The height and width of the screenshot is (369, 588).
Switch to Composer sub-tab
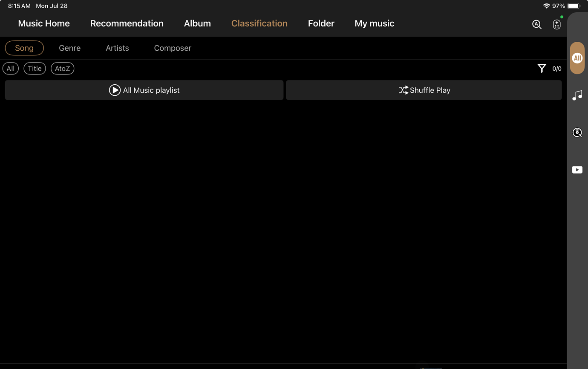pyautogui.click(x=173, y=48)
